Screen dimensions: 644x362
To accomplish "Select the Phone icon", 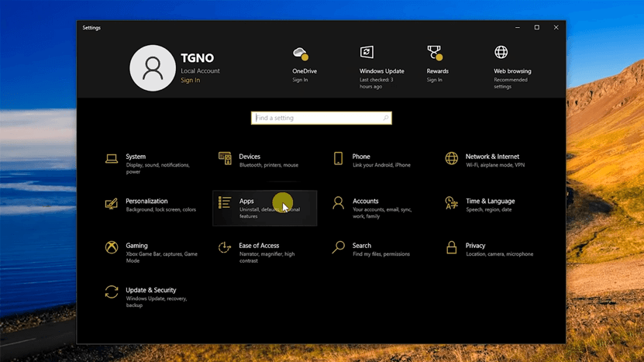I will 338,158.
